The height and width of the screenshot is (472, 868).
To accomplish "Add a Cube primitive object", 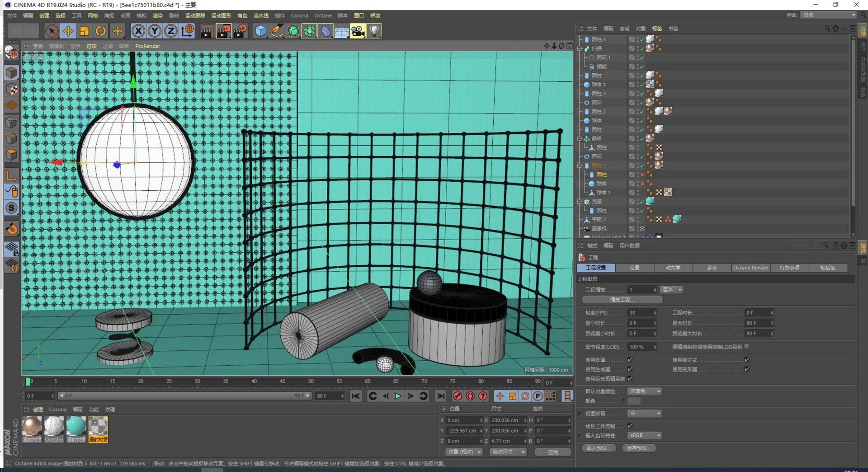I will [261, 31].
